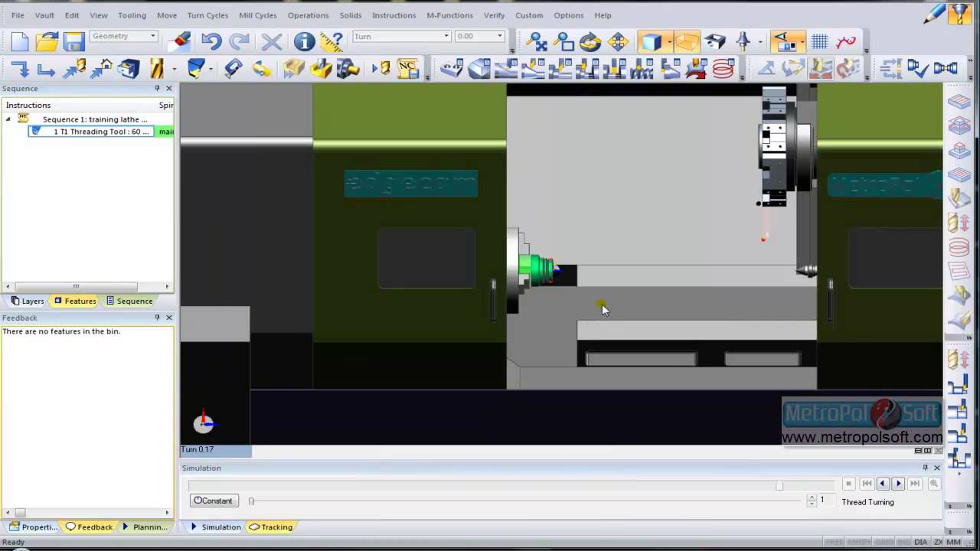Select the Pan view arrows icon
The height and width of the screenshot is (551, 980).
617,41
